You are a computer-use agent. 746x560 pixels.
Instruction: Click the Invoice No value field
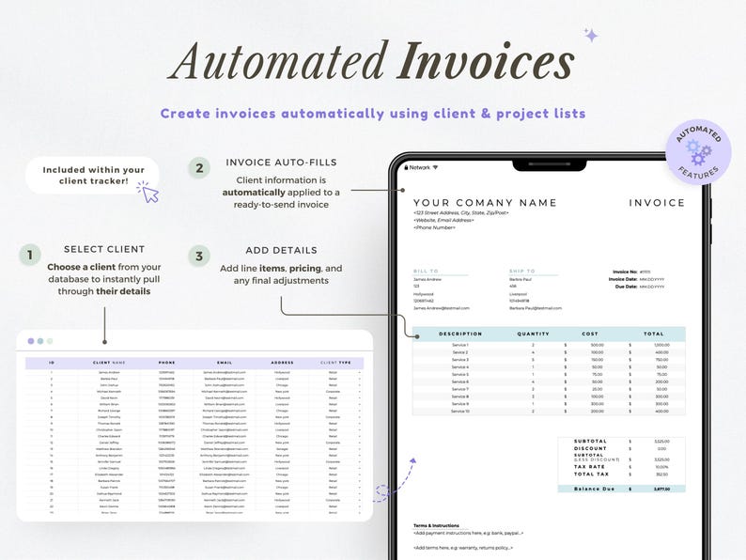(645, 272)
